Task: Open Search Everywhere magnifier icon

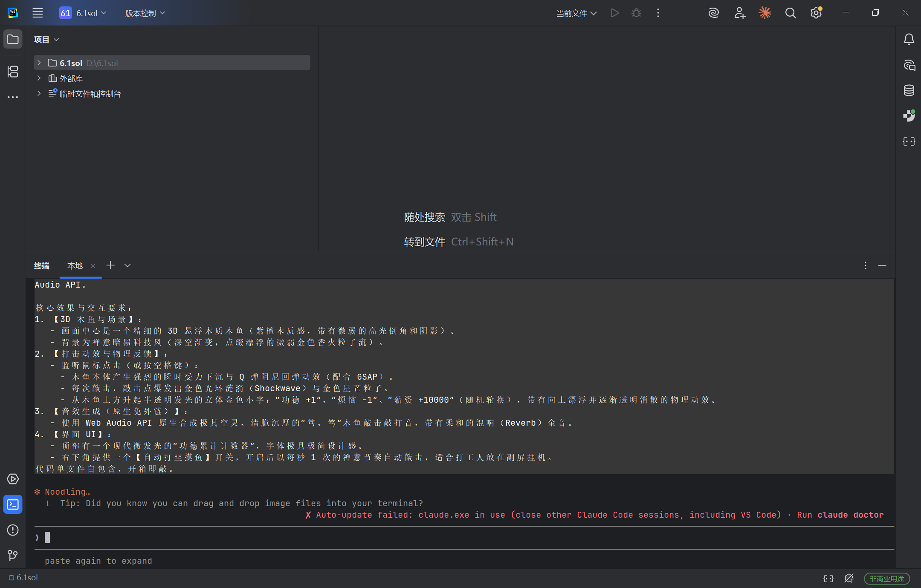Action: [x=791, y=13]
